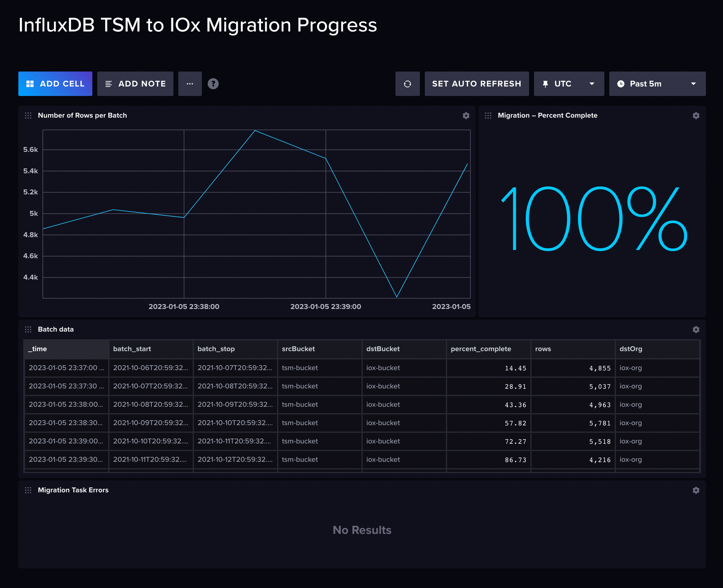
Task: Select the table row with 5,781 rows
Action: (362, 423)
